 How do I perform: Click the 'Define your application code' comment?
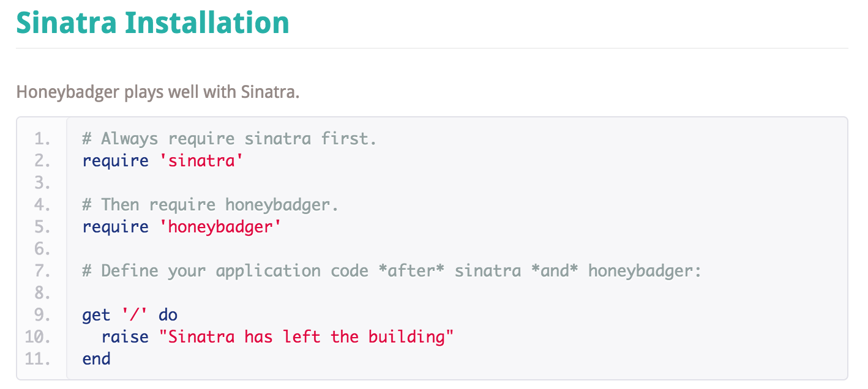click(392, 271)
